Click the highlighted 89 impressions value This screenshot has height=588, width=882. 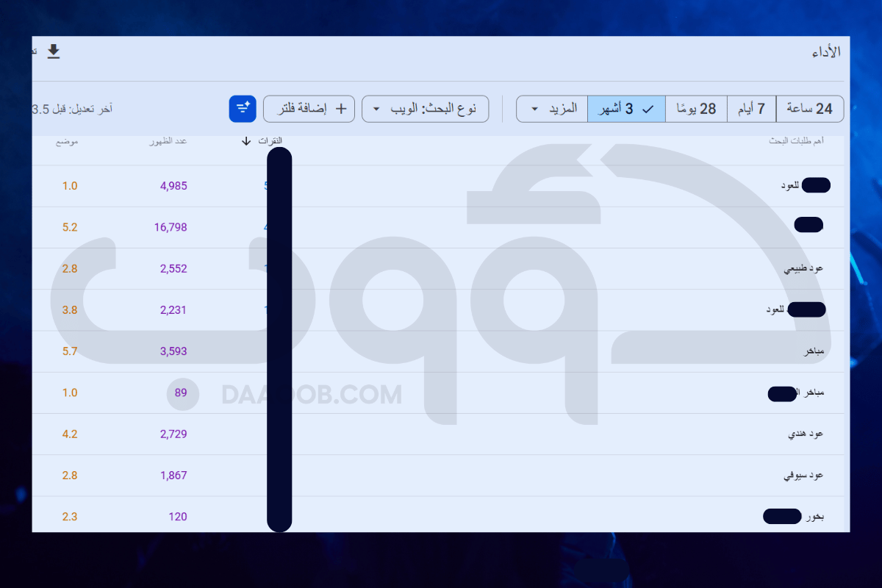click(182, 393)
